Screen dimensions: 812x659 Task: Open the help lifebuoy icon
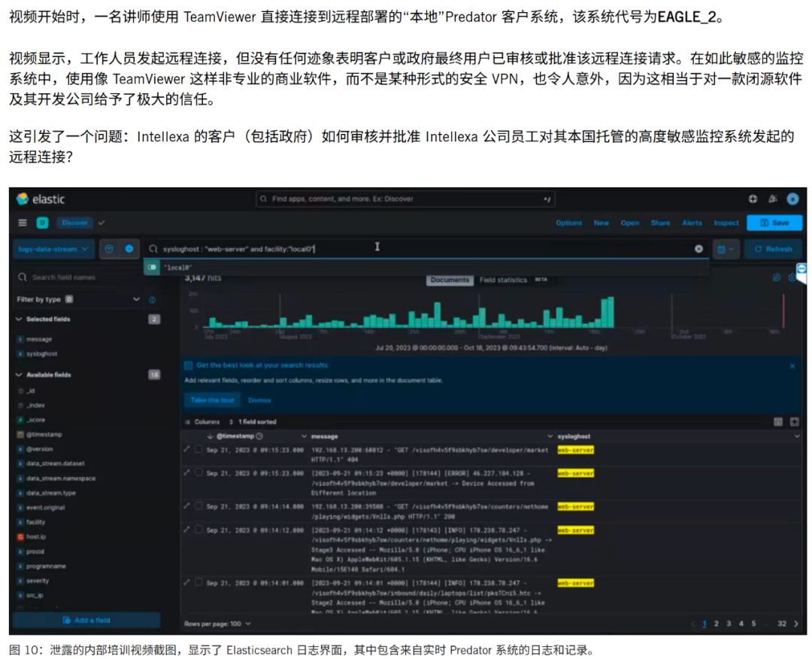click(x=753, y=199)
